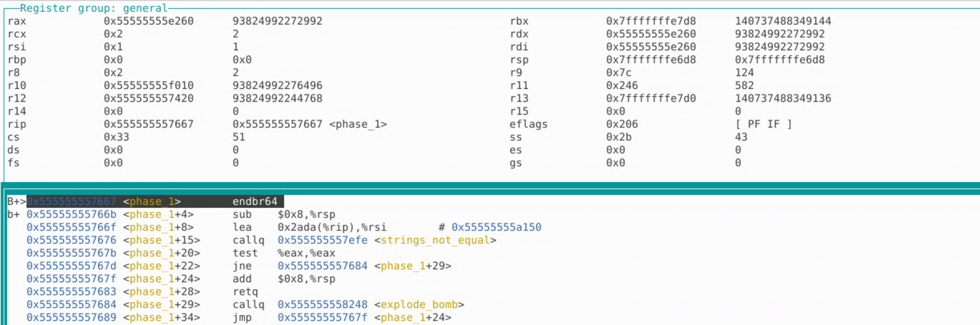The width and height of the screenshot is (980, 325).
Task: Click the cs register value 0x33
Action: coord(116,137)
